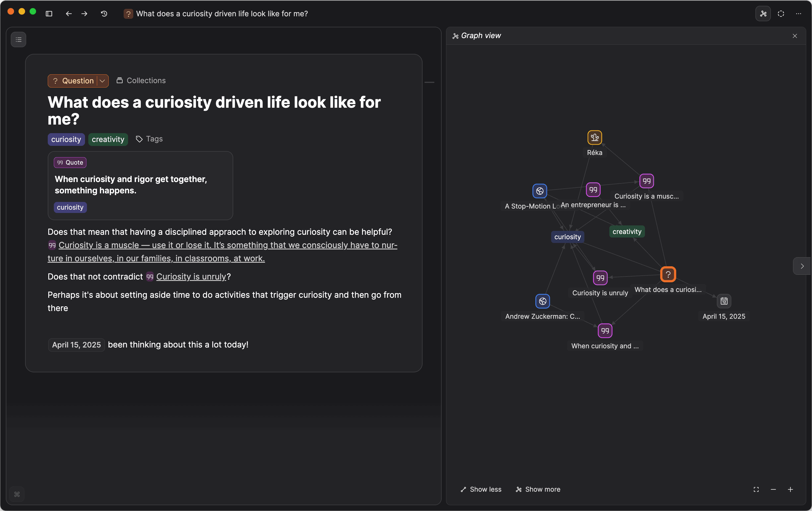The height and width of the screenshot is (511, 812).
Task: Open the table of contents icon
Action: click(18, 39)
